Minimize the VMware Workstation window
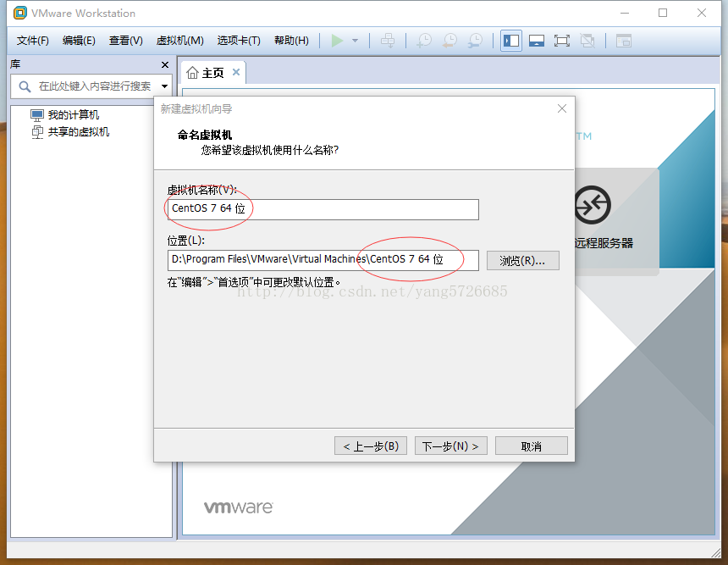Image resolution: width=728 pixels, height=565 pixels. click(x=625, y=13)
